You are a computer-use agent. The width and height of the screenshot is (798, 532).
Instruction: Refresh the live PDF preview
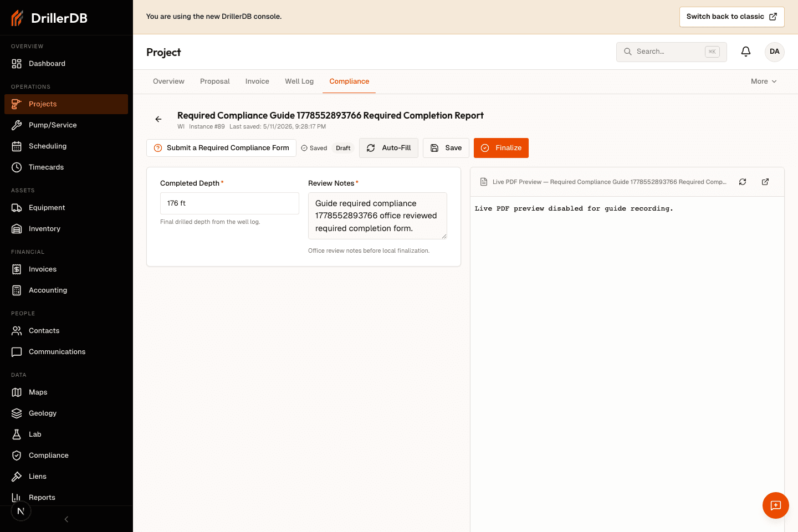(x=743, y=182)
